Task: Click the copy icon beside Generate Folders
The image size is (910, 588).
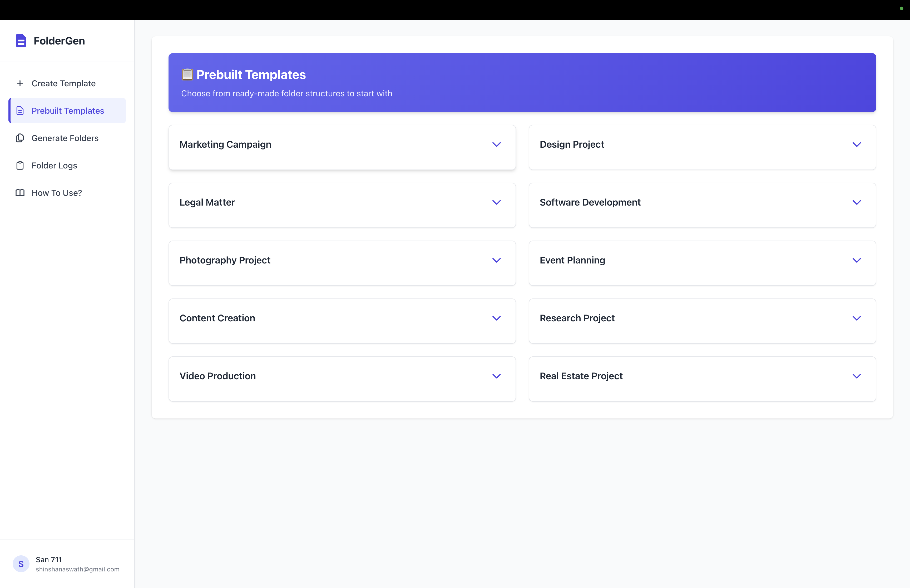Action: [20, 138]
